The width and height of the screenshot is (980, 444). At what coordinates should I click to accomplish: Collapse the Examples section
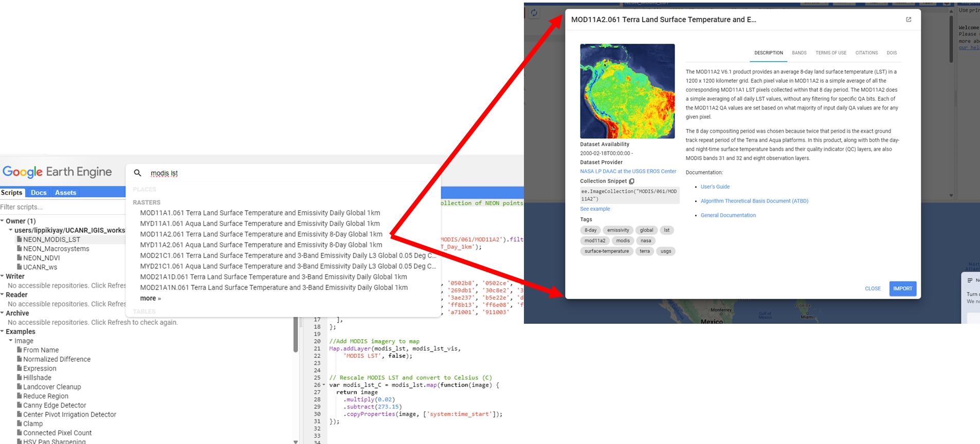coord(3,332)
